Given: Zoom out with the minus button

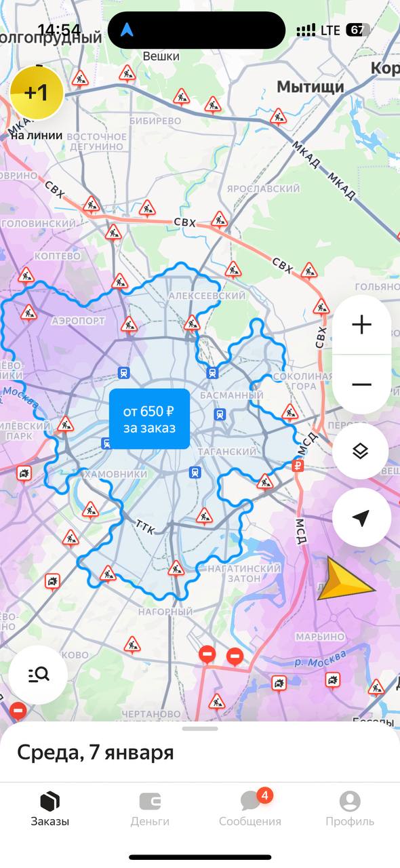Looking at the screenshot, I should point(361,384).
